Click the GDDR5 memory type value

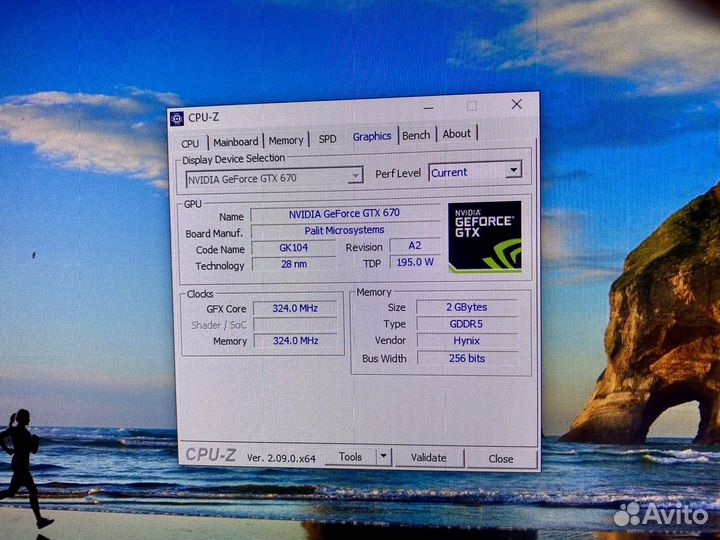[467, 324]
